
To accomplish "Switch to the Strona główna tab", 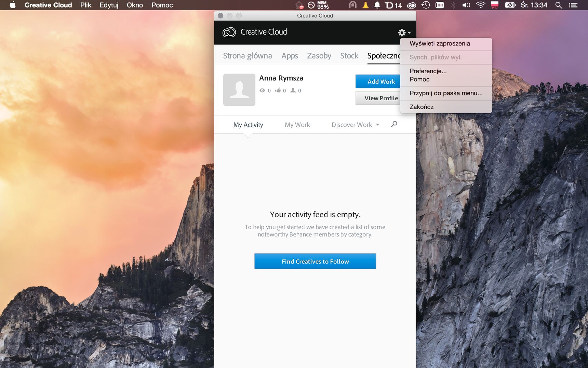I will (248, 56).
